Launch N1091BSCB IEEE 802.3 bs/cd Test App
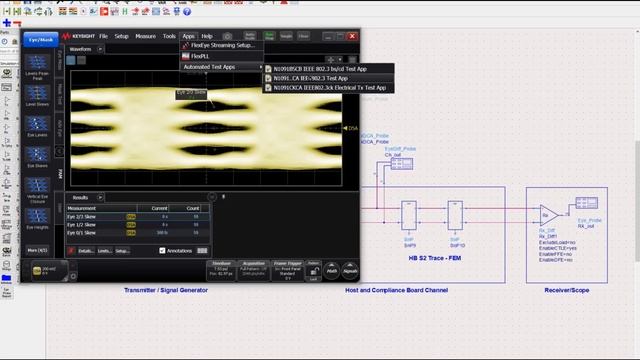This screenshot has width=640, height=360. click(x=328, y=69)
